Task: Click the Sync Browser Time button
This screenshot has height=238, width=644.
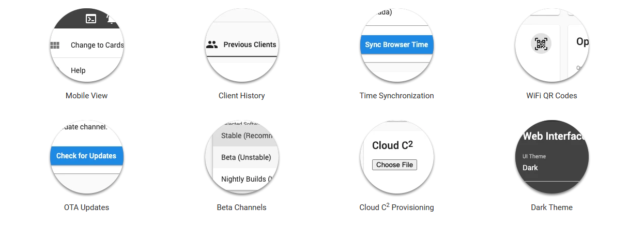Action: point(396,44)
